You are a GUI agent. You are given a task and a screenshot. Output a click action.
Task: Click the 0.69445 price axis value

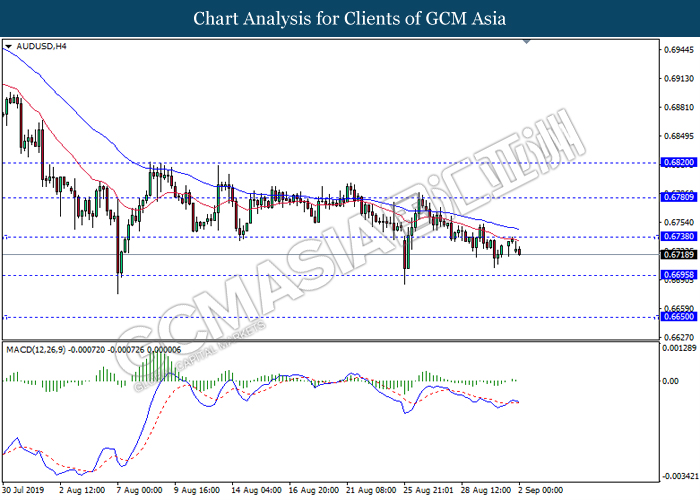click(x=679, y=50)
